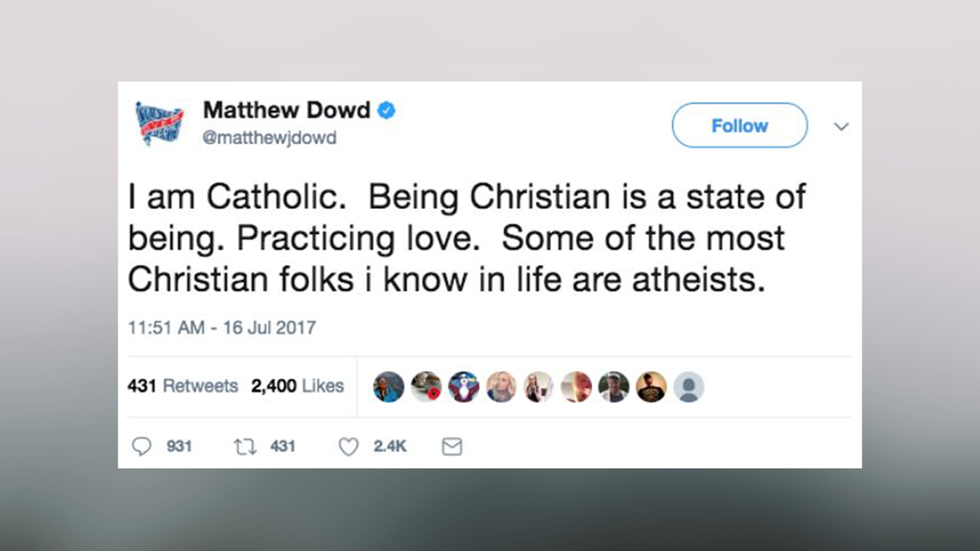Click the envelope direct message icon

(x=452, y=447)
